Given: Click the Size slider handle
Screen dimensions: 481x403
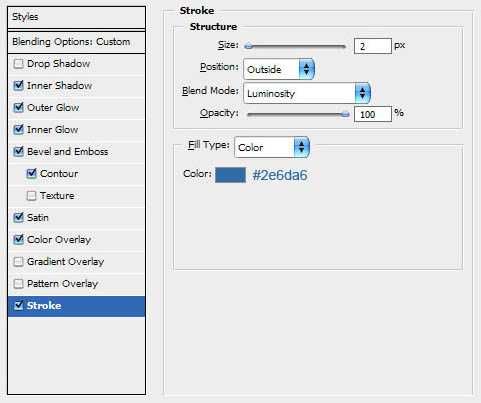Looking at the screenshot, I should pyautogui.click(x=248, y=46).
